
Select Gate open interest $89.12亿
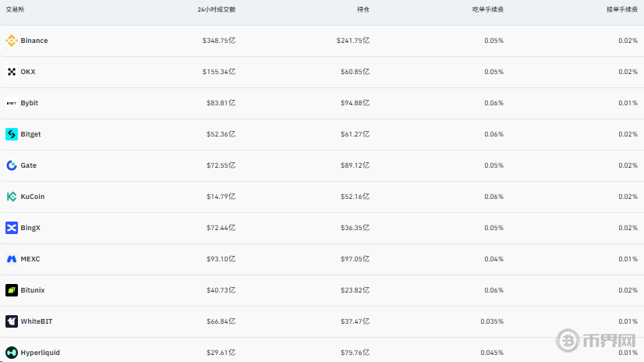[x=355, y=165]
